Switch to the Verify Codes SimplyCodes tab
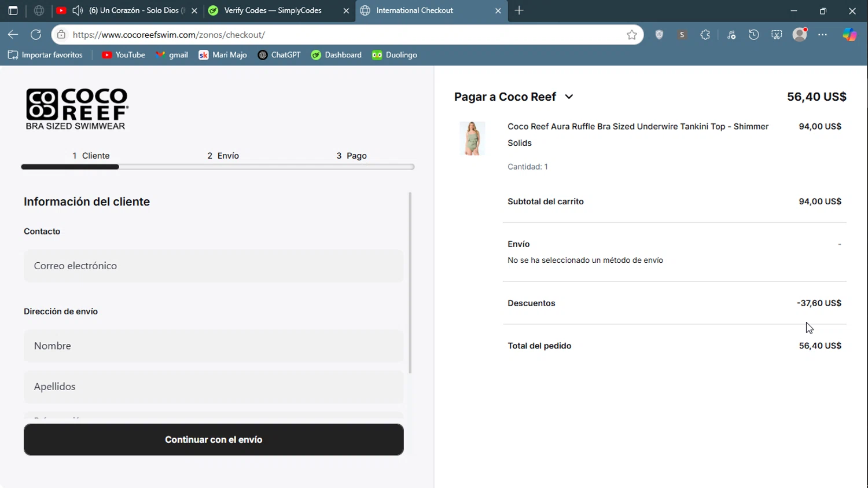The height and width of the screenshot is (488, 868). [273, 10]
